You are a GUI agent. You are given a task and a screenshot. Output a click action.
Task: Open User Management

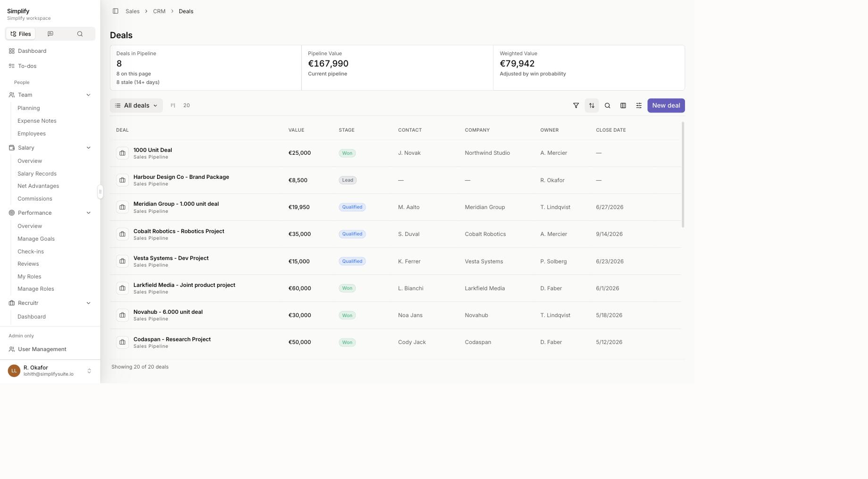coord(42,349)
